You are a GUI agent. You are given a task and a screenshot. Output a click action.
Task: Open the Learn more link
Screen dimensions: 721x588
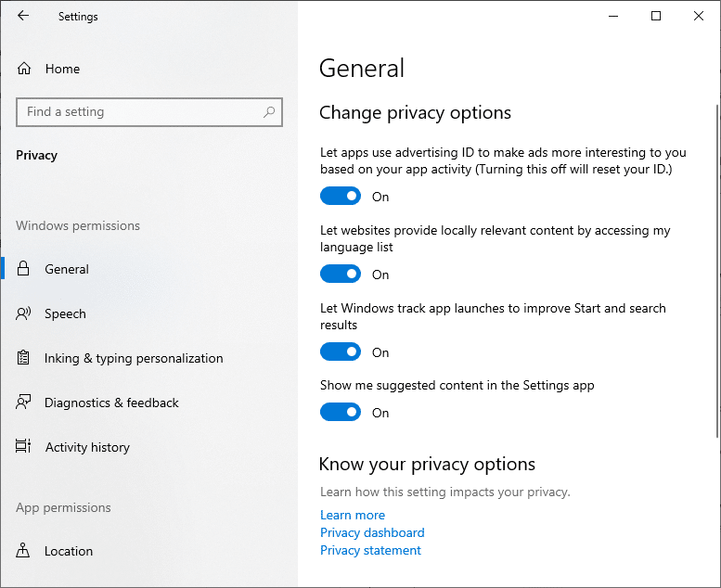click(353, 515)
